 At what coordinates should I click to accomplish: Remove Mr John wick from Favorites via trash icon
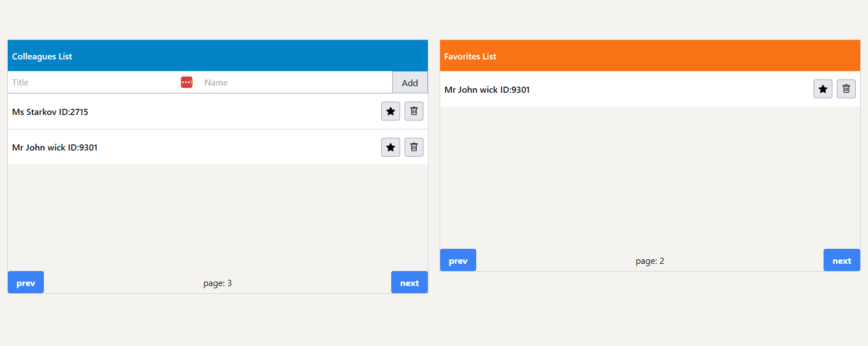[846, 89]
